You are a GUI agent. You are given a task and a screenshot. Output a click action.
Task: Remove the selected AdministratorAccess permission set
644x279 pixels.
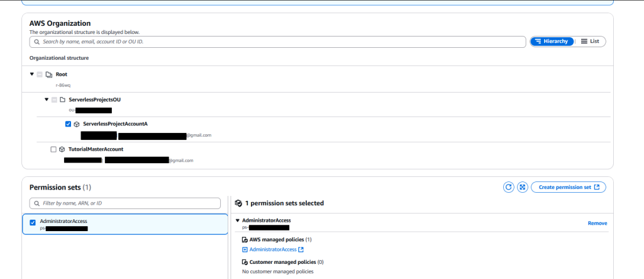click(597, 223)
